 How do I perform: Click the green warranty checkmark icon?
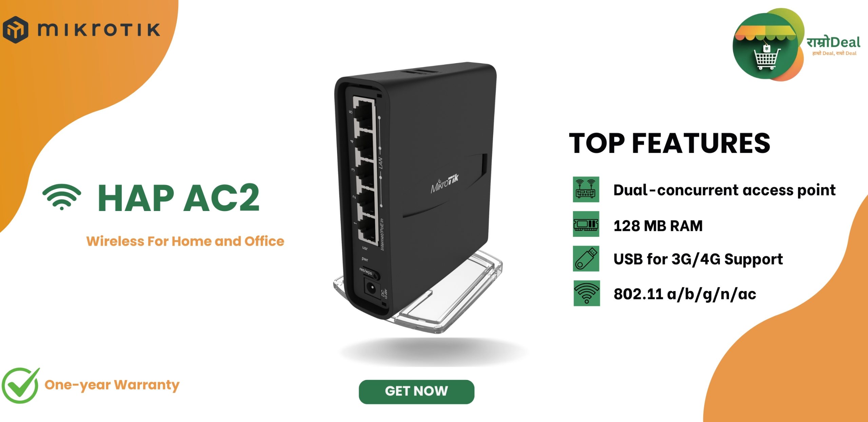click(x=21, y=385)
